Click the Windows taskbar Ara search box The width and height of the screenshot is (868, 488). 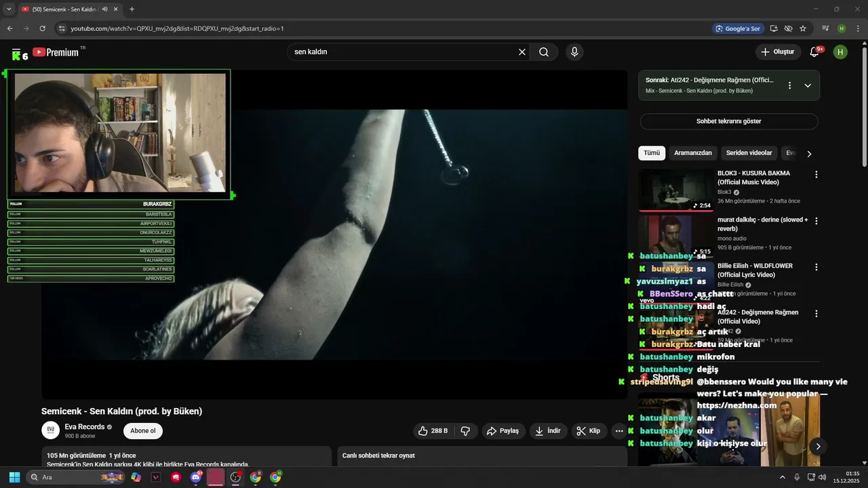(x=75, y=477)
